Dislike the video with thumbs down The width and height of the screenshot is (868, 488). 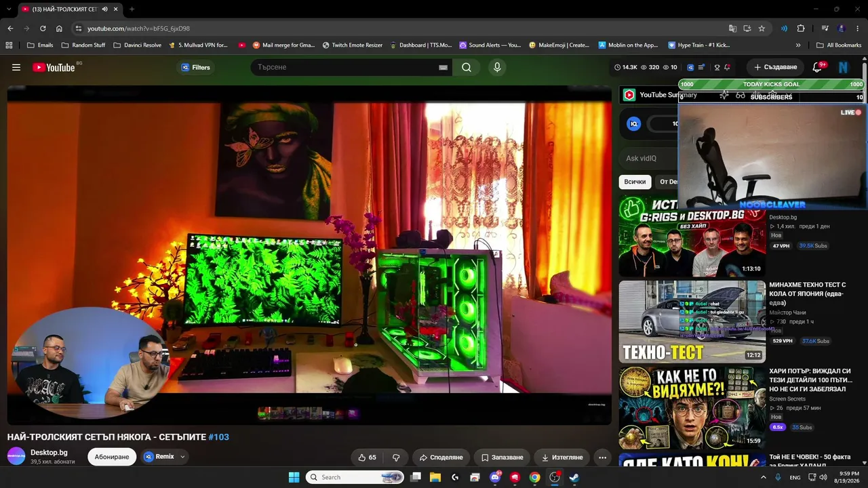tap(396, 457)
